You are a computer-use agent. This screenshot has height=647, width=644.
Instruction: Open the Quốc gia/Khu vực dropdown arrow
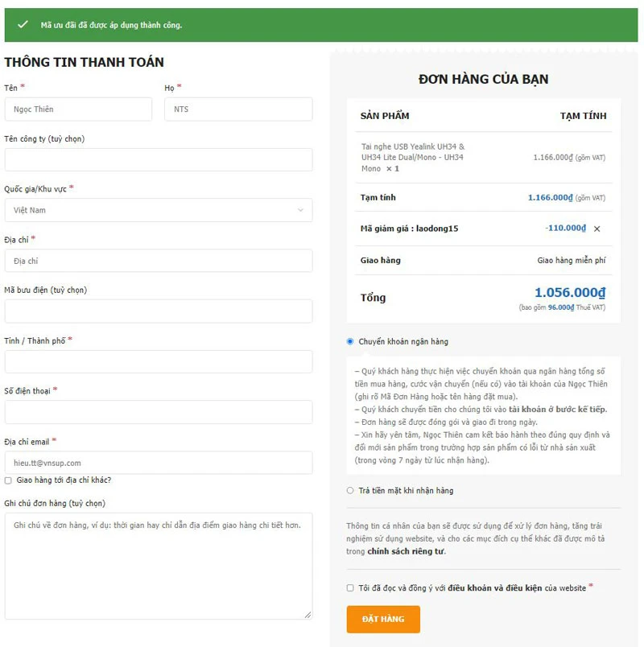point(301,210)
